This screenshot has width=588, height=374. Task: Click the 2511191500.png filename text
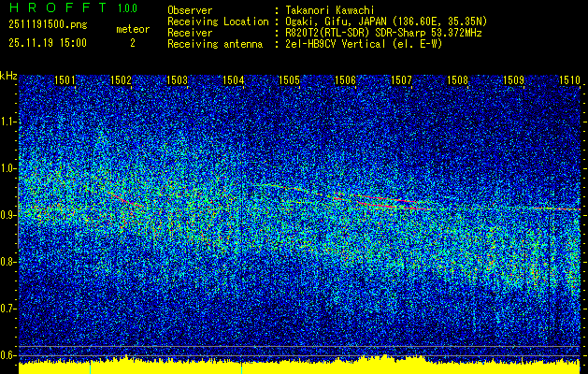tap(48, 25)
